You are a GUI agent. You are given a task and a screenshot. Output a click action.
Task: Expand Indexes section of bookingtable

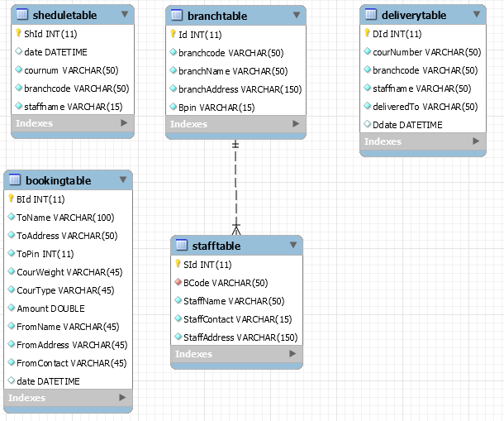(x=122, y=398)
